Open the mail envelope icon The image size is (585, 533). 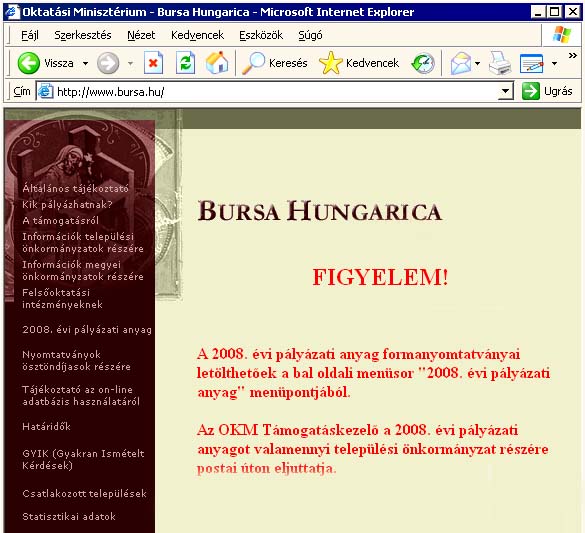461,63
